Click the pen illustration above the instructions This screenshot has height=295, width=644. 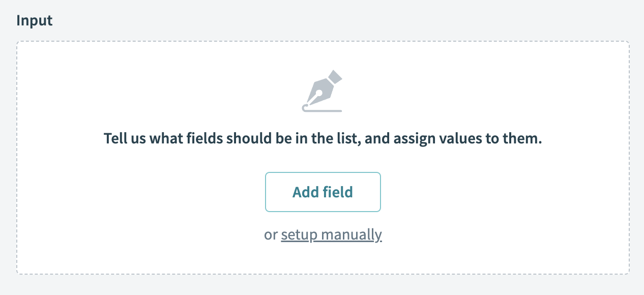pyautogui.click(x=323, y=91)
